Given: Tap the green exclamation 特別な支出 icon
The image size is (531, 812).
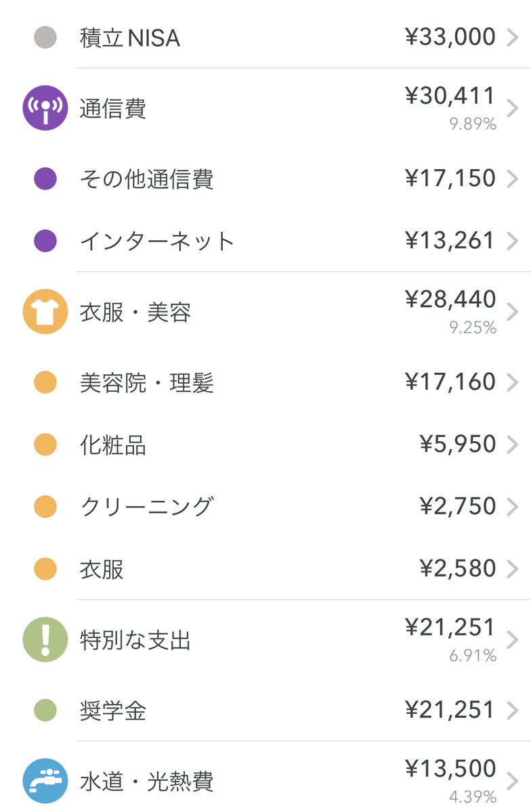Looking at the screenshot, I should pos(45,639).
